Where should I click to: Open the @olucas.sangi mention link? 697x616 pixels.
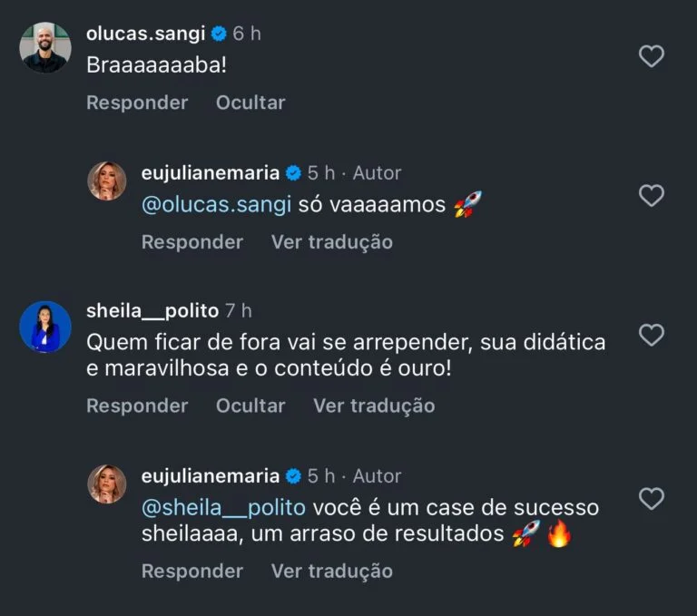pyautogui.click(x=217, y=205)
